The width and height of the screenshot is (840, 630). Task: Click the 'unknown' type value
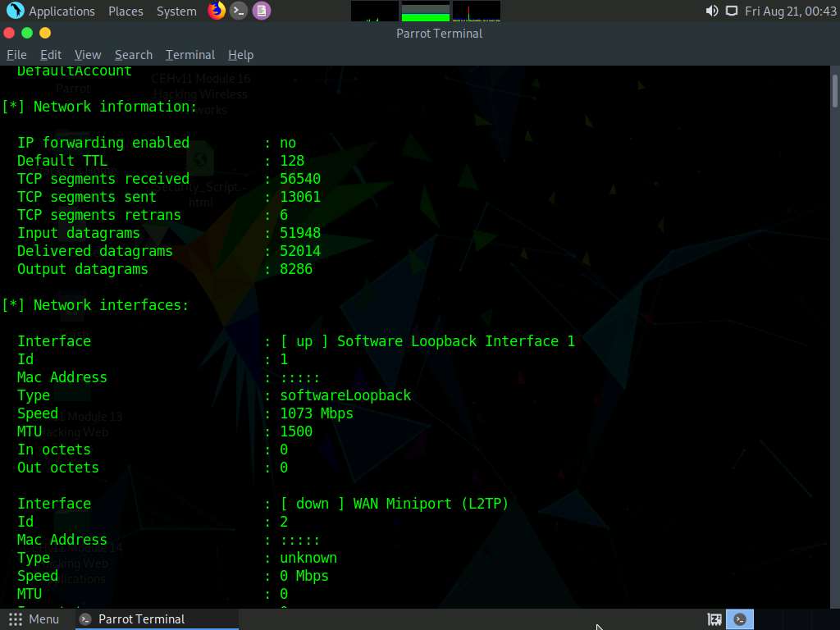(x=308, y=558)
